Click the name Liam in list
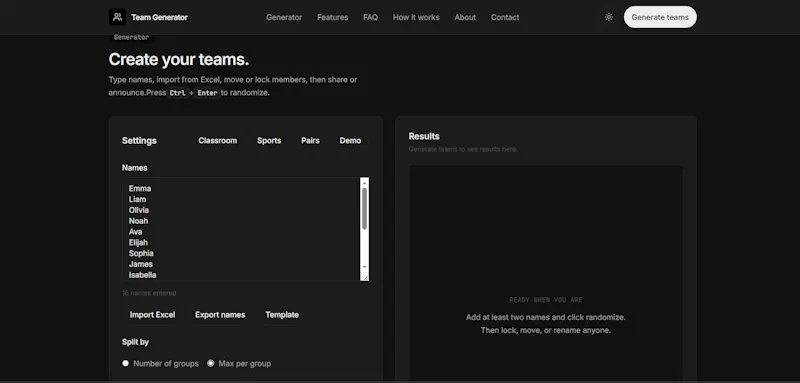Image resolution: width=800 pixels, height=383 pixels. (x=137, y=199)
